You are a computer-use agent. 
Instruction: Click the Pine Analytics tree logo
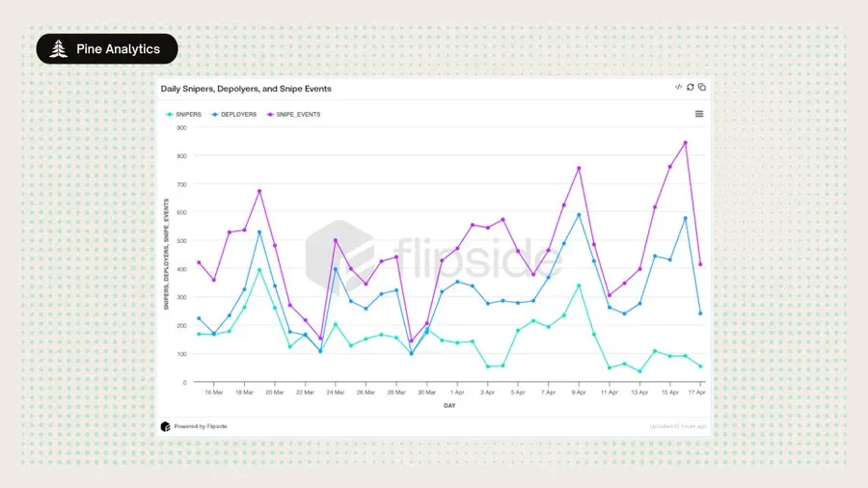pos(59,49)
